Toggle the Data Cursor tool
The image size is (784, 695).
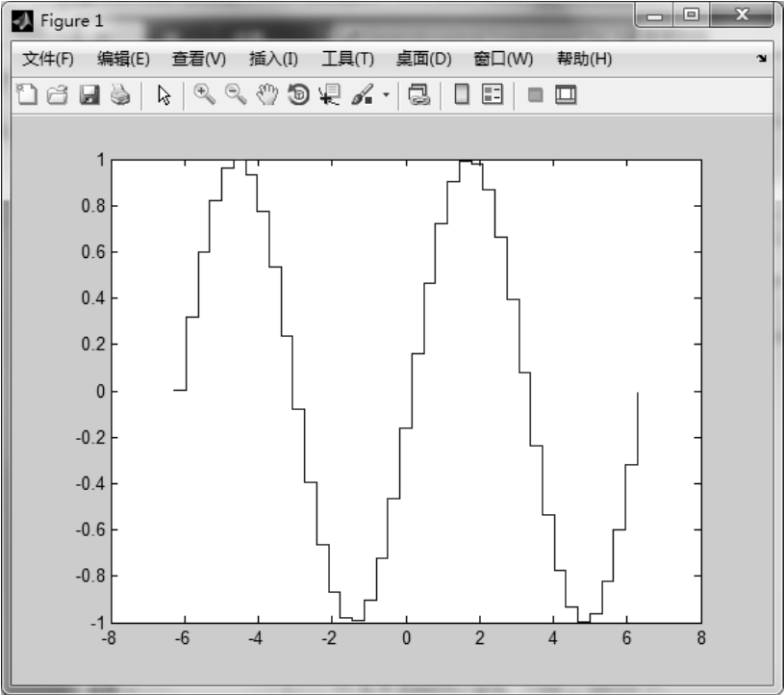click(x=330, y=94)
